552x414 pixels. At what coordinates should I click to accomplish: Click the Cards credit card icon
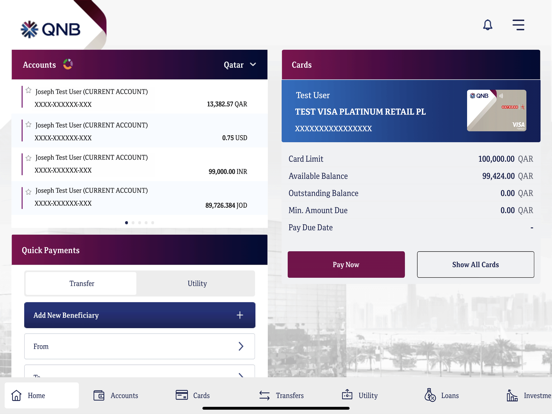coord(182,395)
